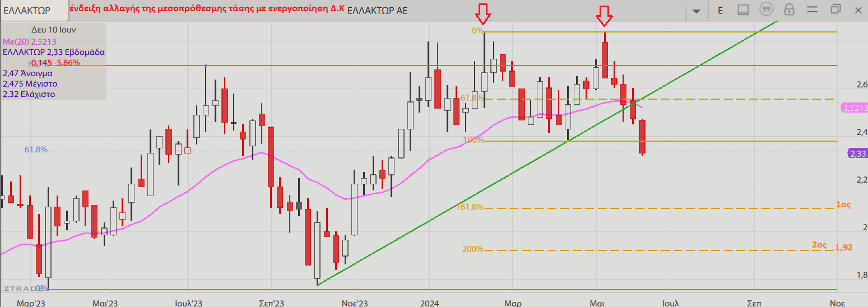The height and width of the screenshot is (307, 868).
Task: Click the -0,145 -5,86% change value
Action: [54, 62]
